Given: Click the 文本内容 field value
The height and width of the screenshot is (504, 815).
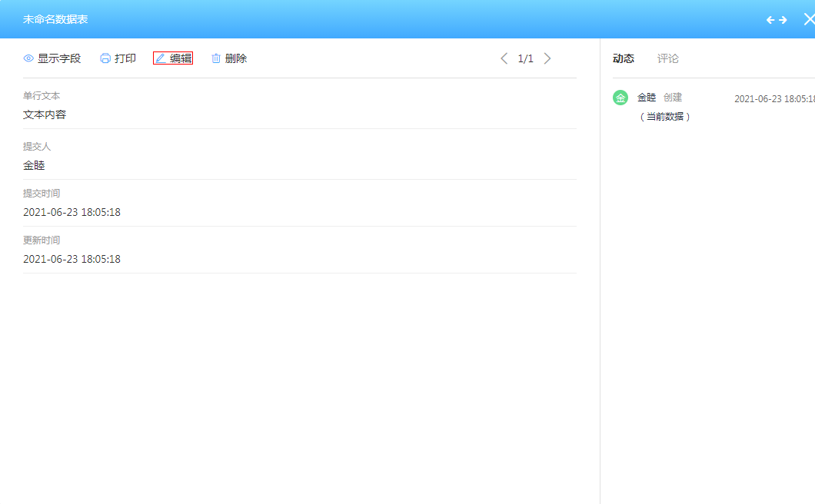Looking at the screenshot, I should click(45, 115).
